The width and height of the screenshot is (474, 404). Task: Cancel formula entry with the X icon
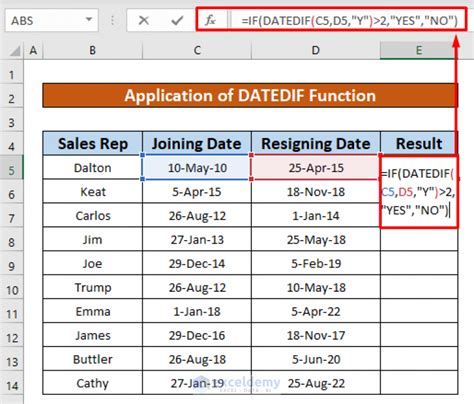[x=144, y=21]
